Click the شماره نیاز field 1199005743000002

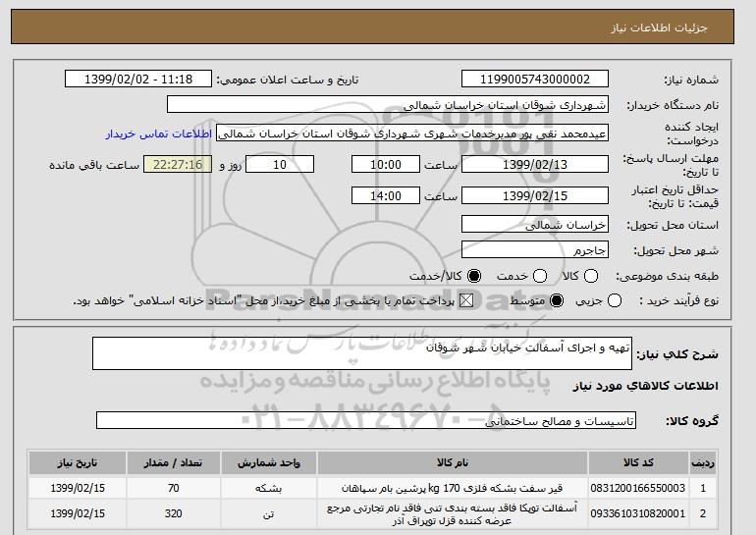pos(535,80)
